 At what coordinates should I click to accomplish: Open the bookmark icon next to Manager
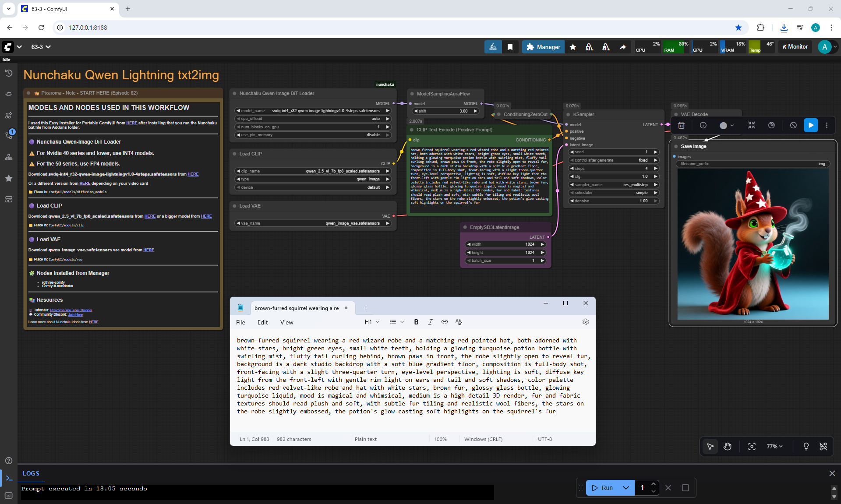(510, 47)
